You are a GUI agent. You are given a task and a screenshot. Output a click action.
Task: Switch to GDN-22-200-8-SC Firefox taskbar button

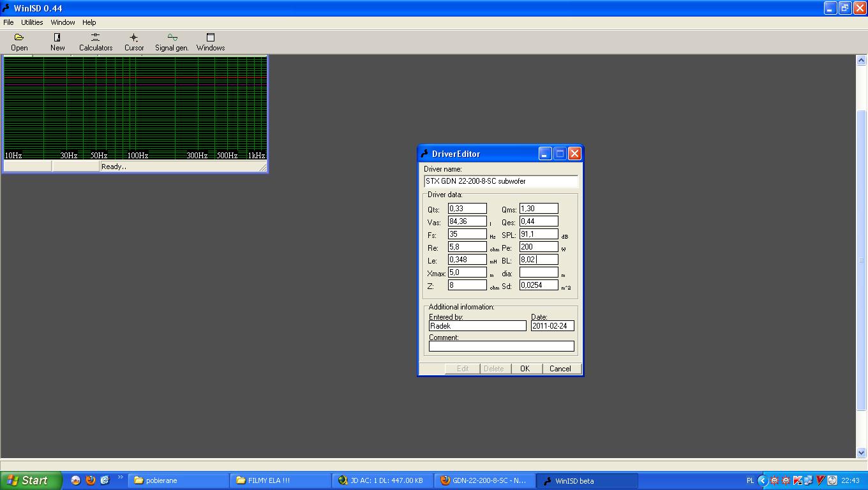tap(484, 480)
